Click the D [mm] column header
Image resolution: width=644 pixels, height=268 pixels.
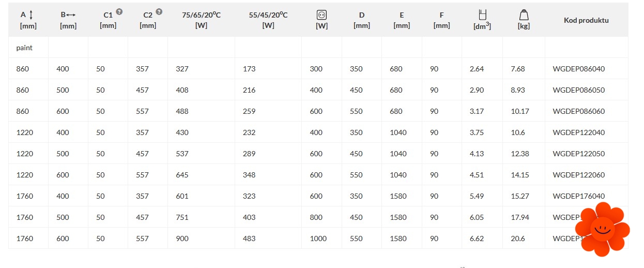click(361, 20)
